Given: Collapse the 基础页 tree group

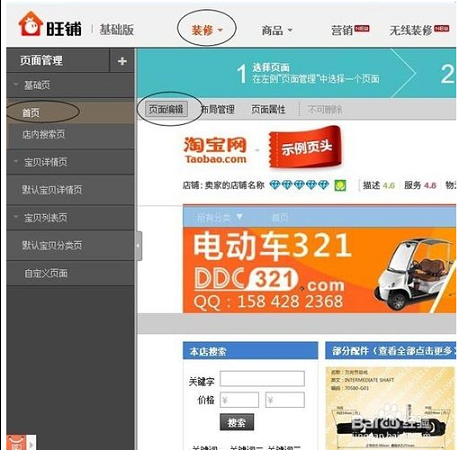Looking at the screenshot, I should click(16, 85).
